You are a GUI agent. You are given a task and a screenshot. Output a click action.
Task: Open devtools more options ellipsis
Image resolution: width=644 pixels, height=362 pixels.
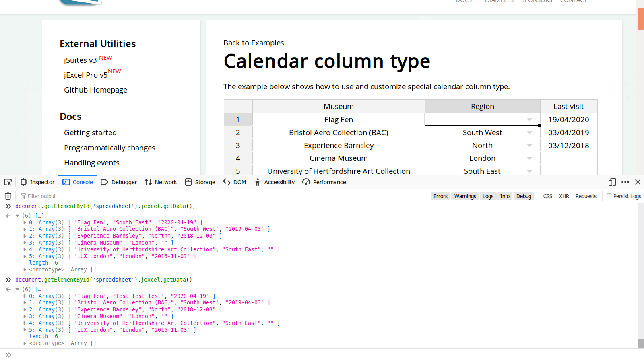click(x=625, y=182)
